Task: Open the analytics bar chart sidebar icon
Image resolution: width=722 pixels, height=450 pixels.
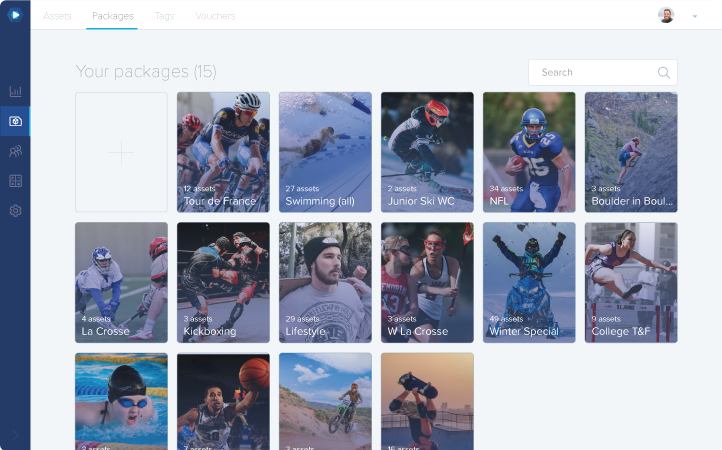Action: click(x=15, y=91)
